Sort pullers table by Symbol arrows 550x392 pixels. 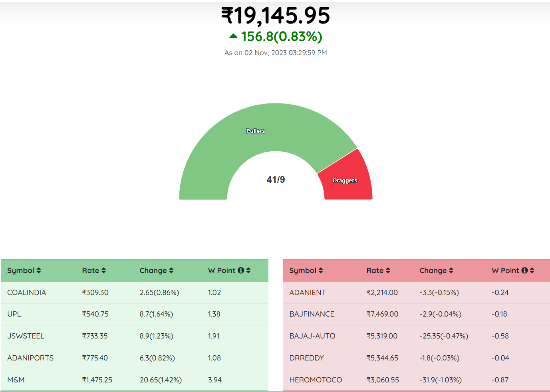pos(39,271)
